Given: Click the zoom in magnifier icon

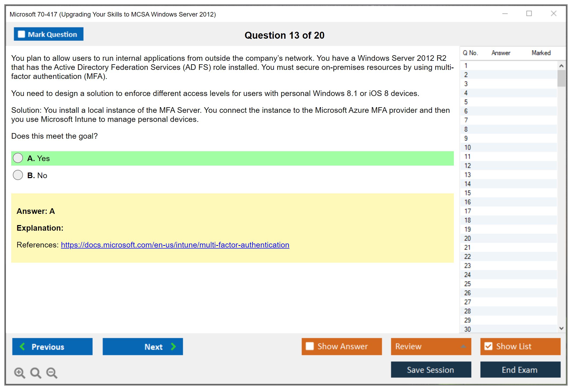Looking at the screenshot, I should 19,373.
